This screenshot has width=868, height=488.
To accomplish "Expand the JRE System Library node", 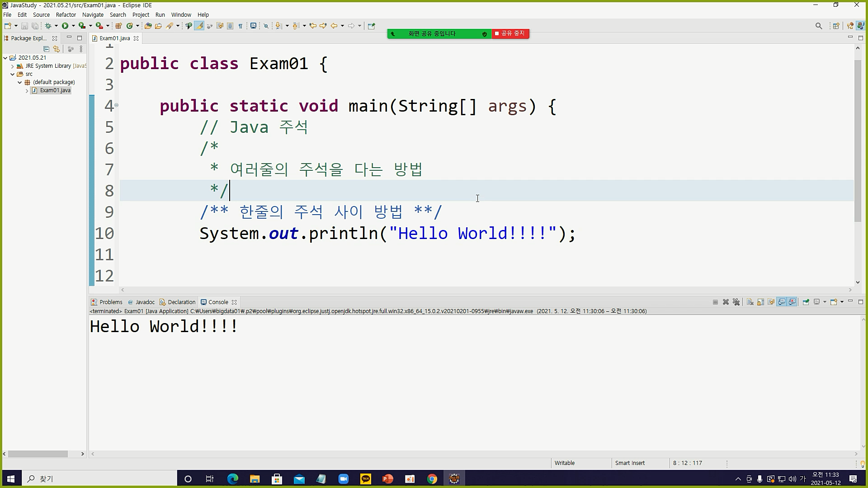I will (x=13, y=66).
